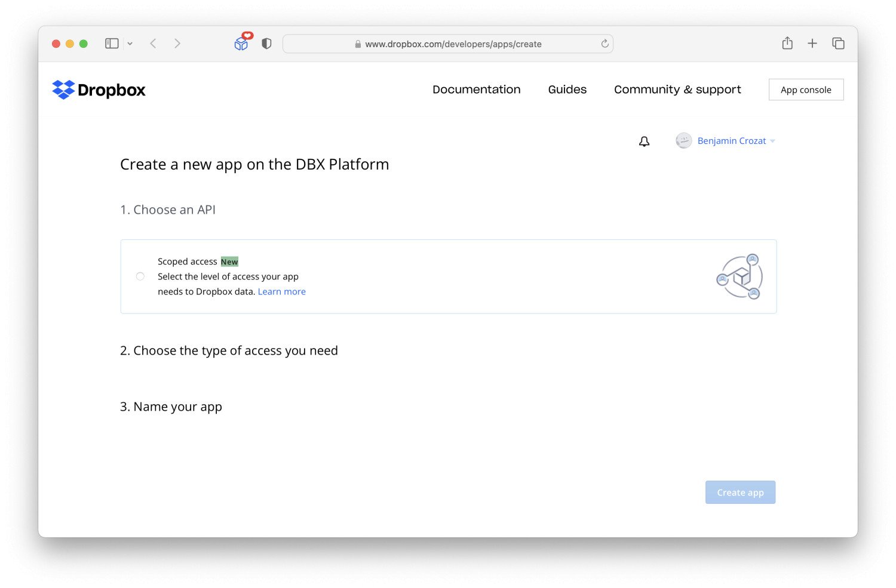Open Benjamin Crozat account dropdown
This screenshot has width=896, height=588.
[736, 141]
